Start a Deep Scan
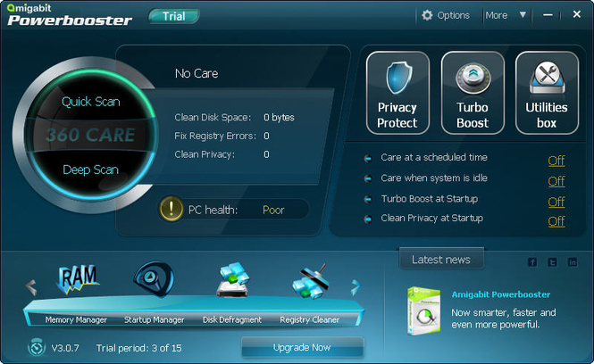This screenshot has width=594, height=364. click(x=90, y=170)
